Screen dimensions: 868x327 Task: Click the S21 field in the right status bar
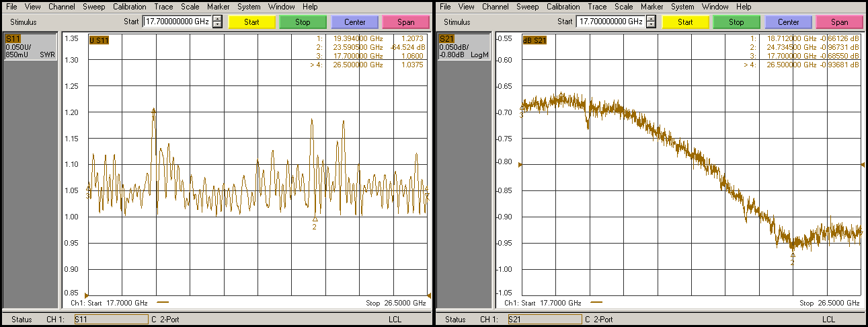[545, 319]
